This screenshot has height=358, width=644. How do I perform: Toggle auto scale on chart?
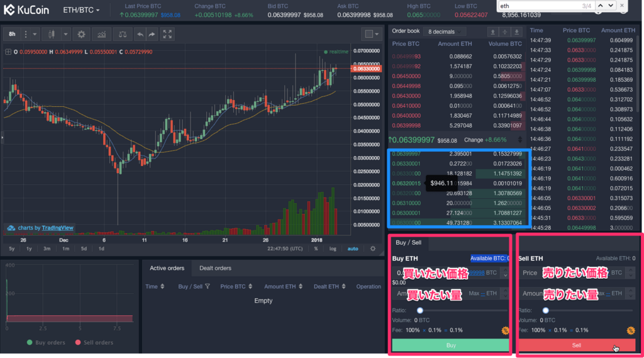click(x=353, y=249)
